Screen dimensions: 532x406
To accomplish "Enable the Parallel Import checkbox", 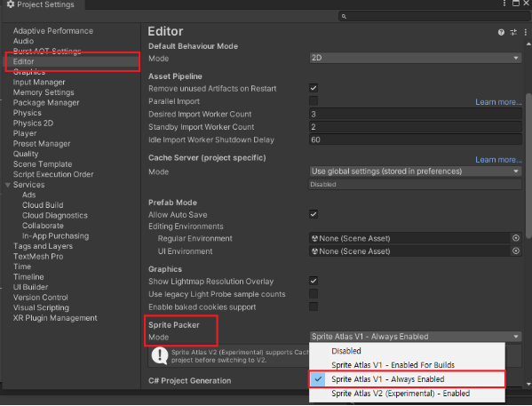I will point(314,100).
